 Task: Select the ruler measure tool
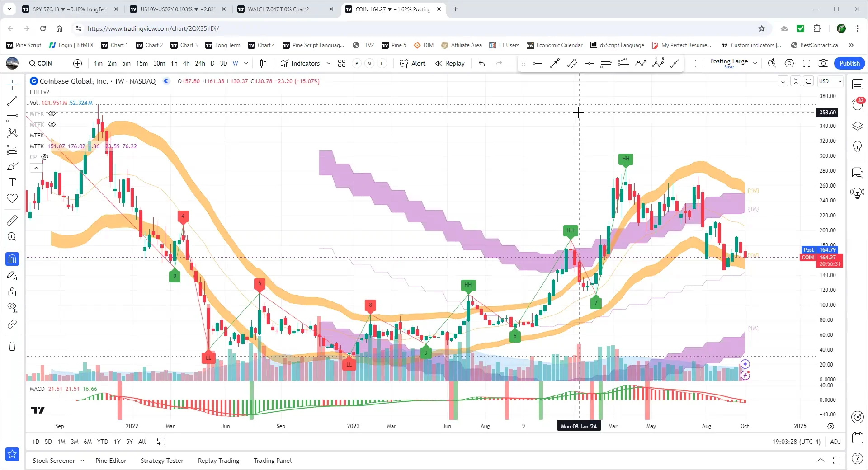click(x=12, y=220)
